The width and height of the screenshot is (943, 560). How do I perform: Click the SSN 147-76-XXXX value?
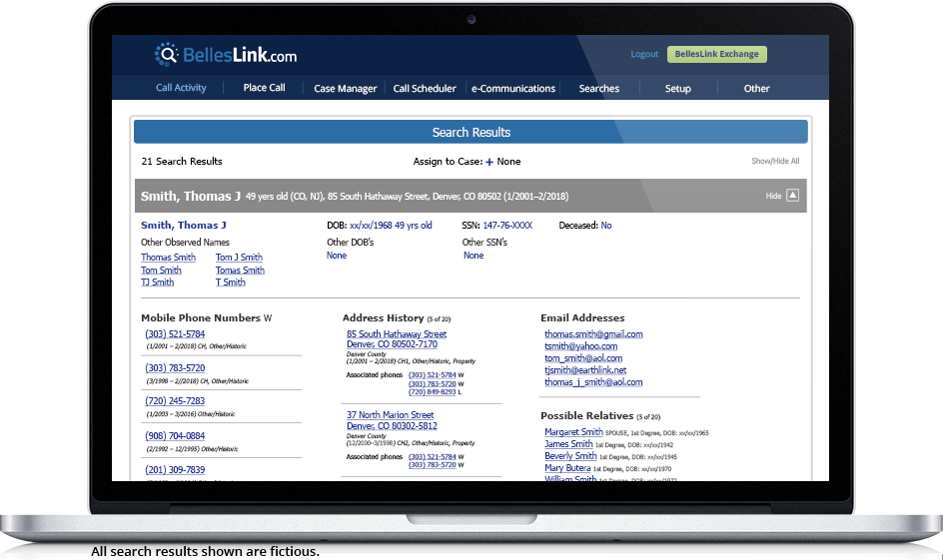[507, 226]
